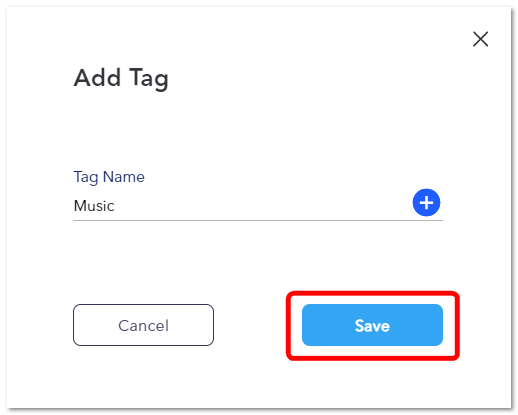Close the Add Tag dialog with X
The height and width of the screenshot is (415, 518).
point(480,39)
